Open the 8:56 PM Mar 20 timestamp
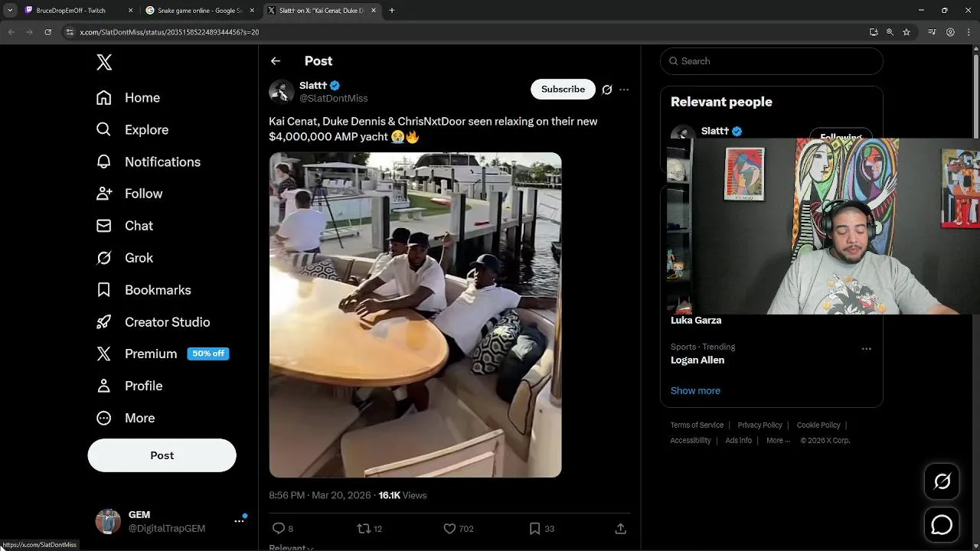 (321, 496)
